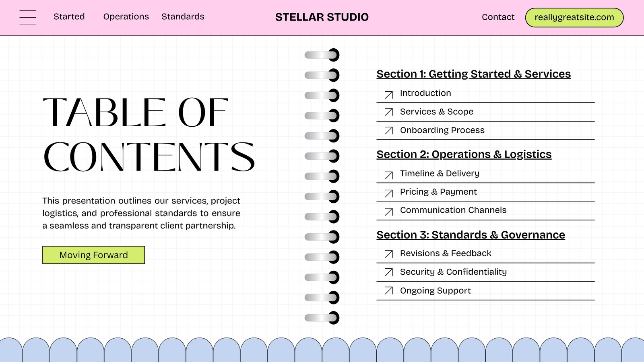Click the arrow icon beside Security & Confidentiality

click(389, 272)
